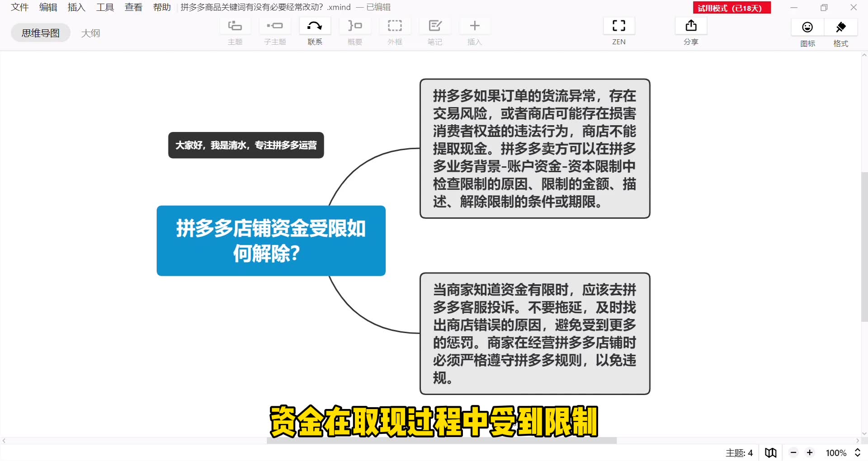Zoom out with the minus button
The height and width of the screenshot is (461, 868).
click(x=793, y=452)
